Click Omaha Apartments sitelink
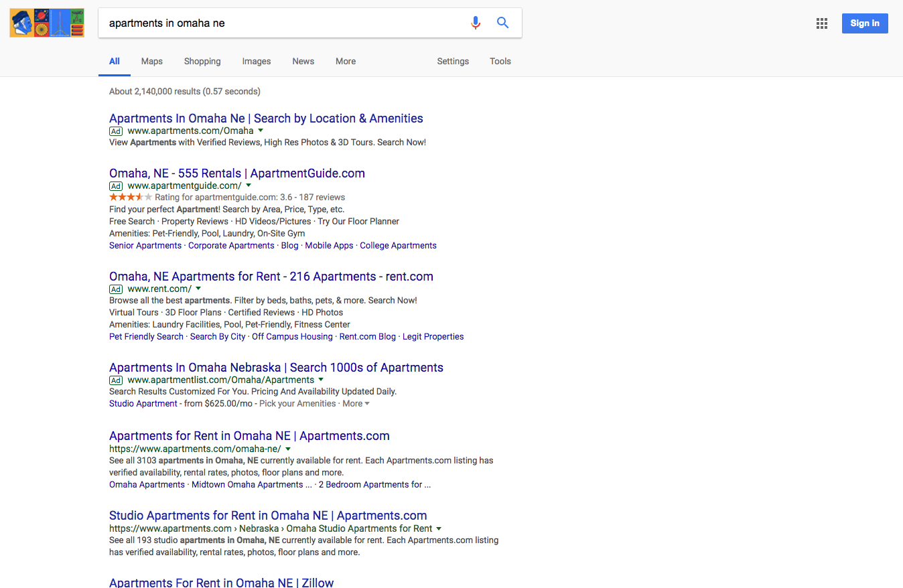 click(x=147, y=485)
